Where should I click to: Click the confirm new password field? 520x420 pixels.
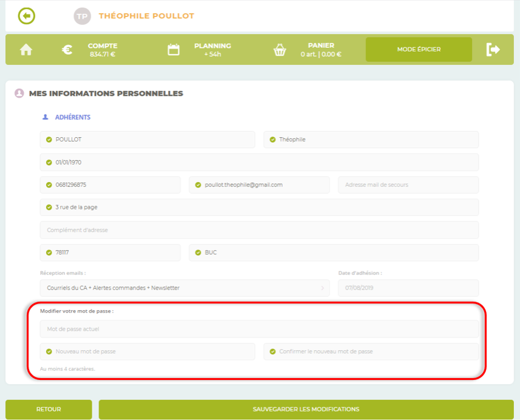[x=371, y=351]
